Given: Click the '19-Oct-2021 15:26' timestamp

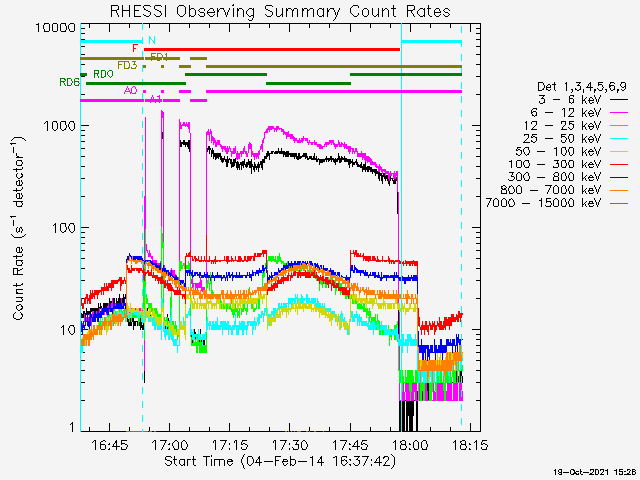Looking at the screenshot, I should (596, 472).
